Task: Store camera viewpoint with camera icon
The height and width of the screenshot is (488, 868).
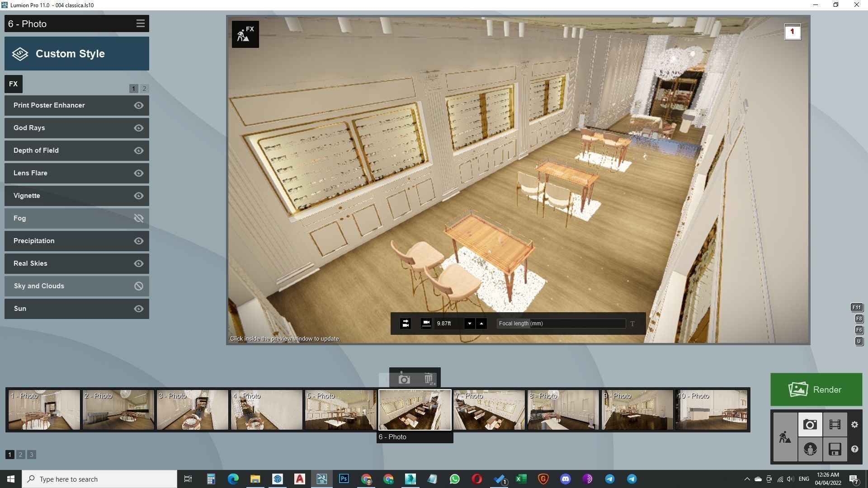Action: click(x=404, y=379)
